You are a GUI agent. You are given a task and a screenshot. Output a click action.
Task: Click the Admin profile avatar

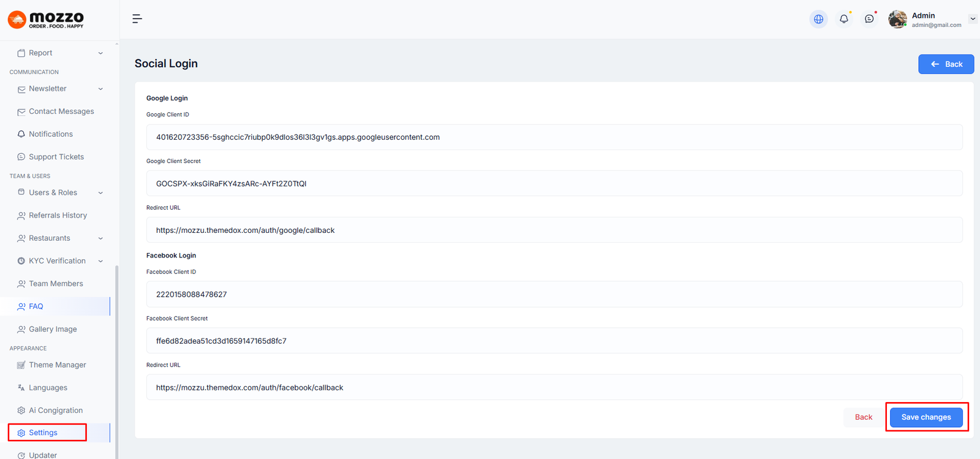[897, 20]
